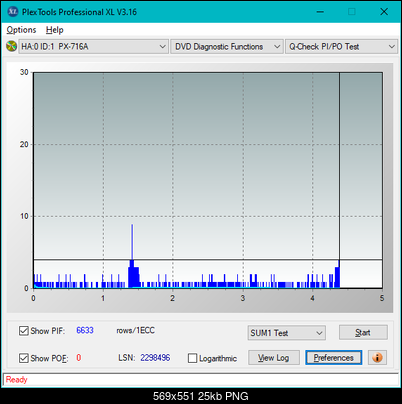Click the Start button

click(x=363, y=332)
